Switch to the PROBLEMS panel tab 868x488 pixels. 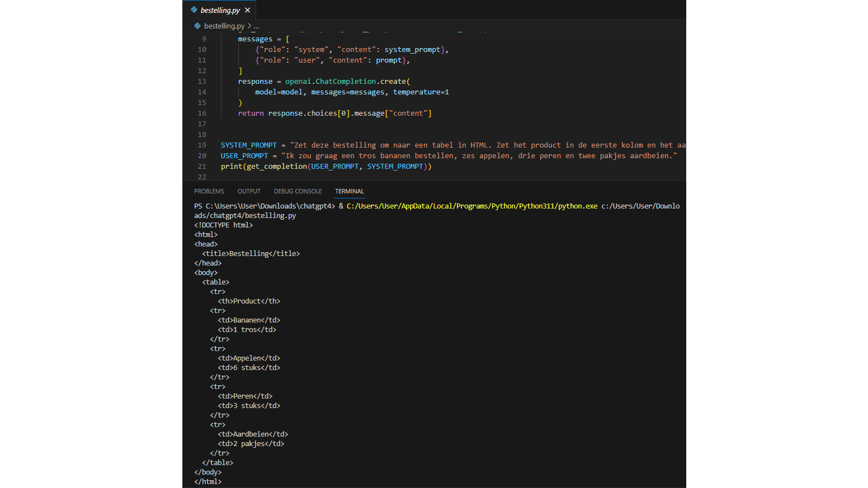click(209, 191)
